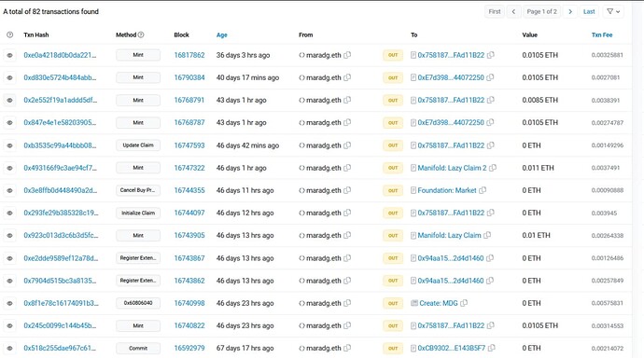The width and height of the screenshot is (644, 358).
Task: Preview transaction 0x2e552f19a1addd5df with eye icon
Action: pos(10,100)
